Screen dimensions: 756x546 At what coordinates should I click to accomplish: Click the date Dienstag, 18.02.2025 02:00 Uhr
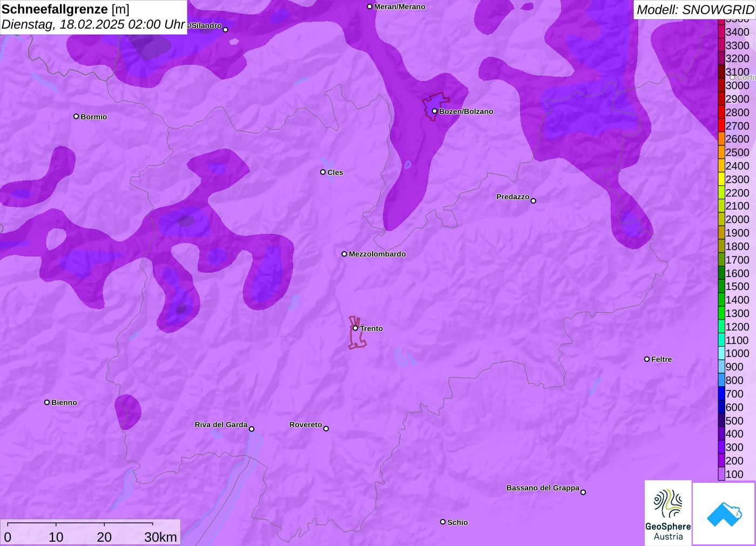click(x=93, y=24)
